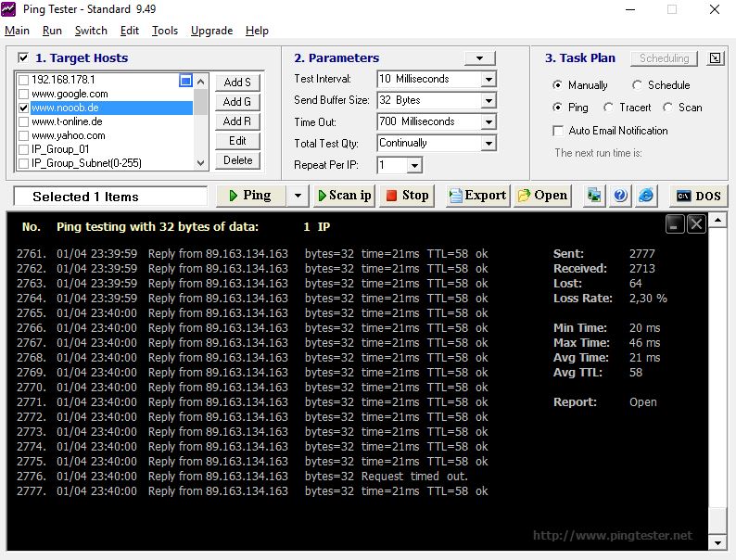Open the blue help question mark icon
This screenshot has height=560, width=736.
620,196
